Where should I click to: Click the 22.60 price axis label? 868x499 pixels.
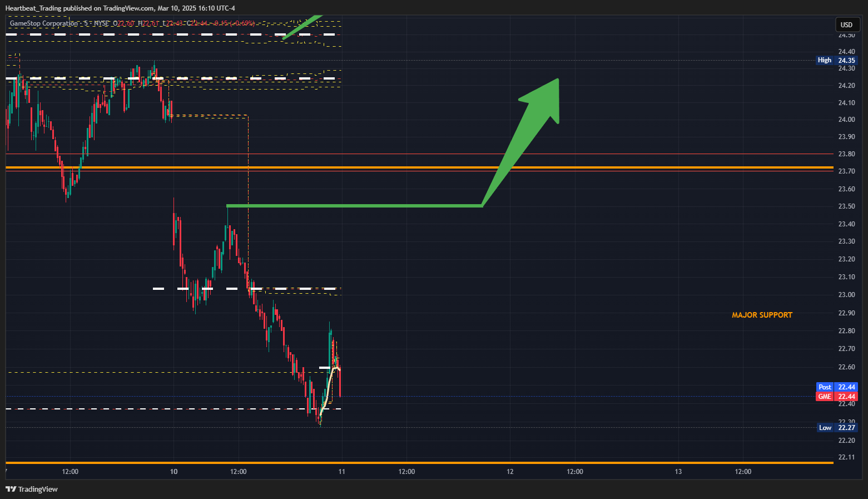click(x=846, y=367)
